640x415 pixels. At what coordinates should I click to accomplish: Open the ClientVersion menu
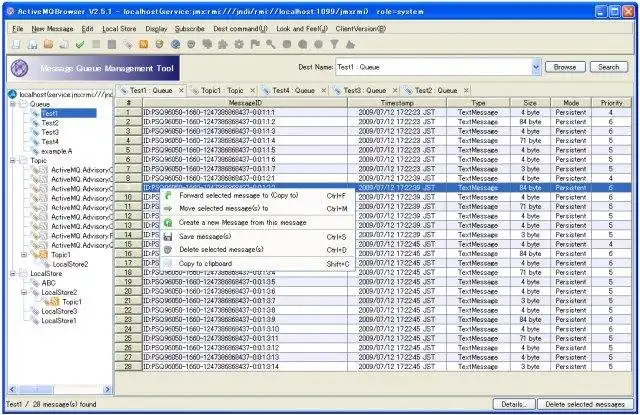[x=360, y=29]
